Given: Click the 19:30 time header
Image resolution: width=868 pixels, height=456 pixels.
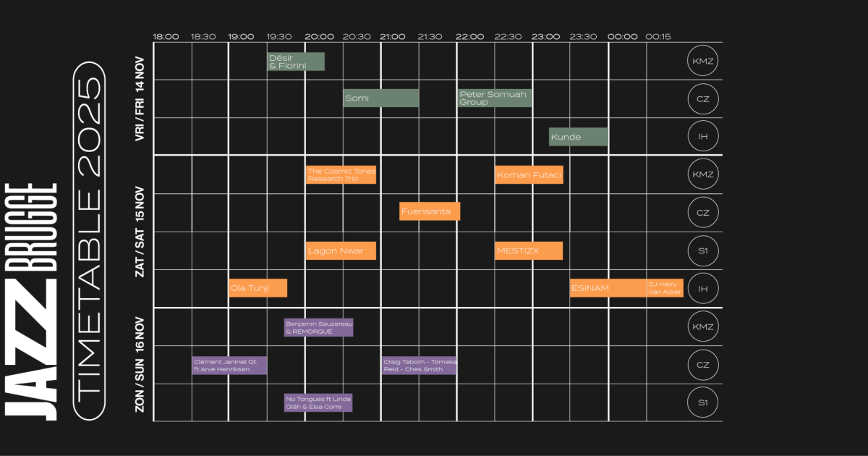Looking at the screenshot, I should (279, 36).
